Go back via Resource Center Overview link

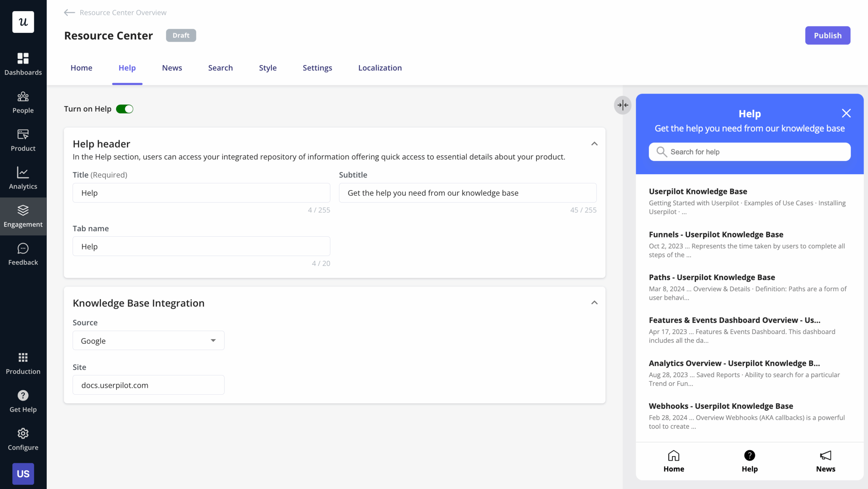(x=115, y=13)
